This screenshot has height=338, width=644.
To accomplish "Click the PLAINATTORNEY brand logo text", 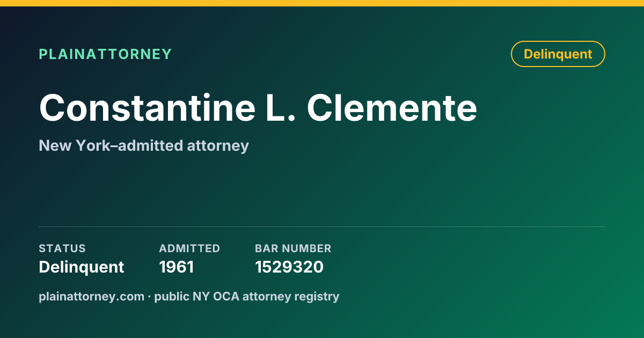I will pos(105,54).
